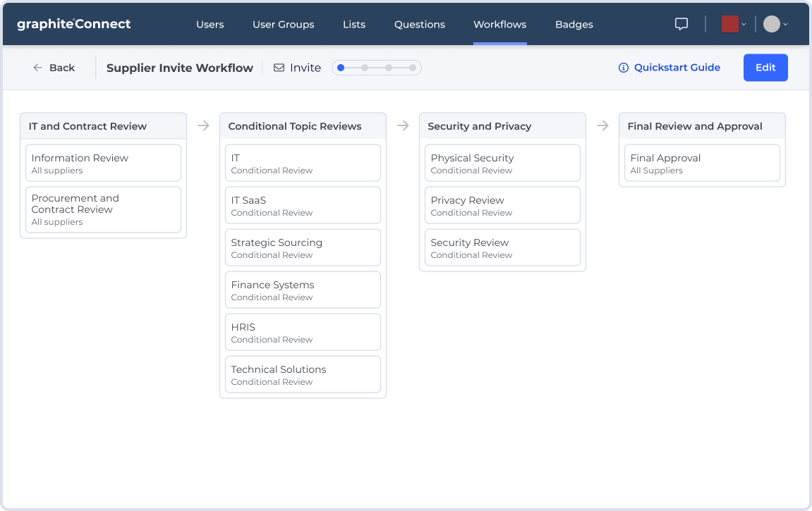Select the Workflows tab

click(499, 24)
